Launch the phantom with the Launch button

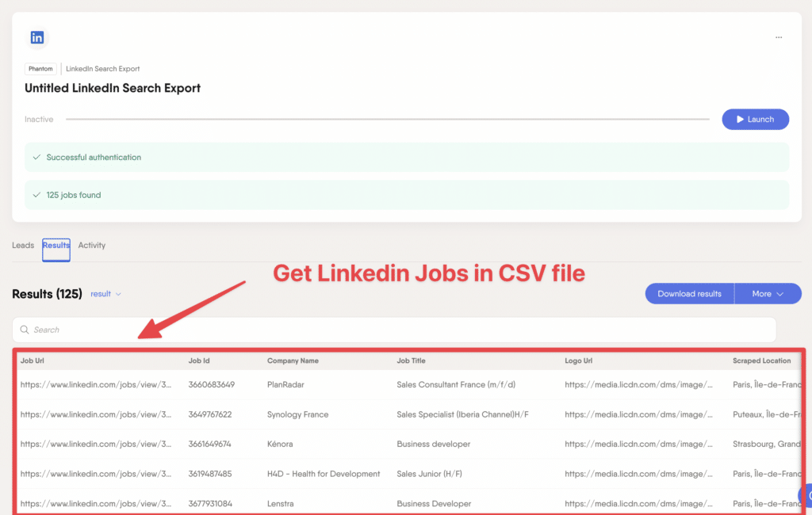tap(755, 119)
